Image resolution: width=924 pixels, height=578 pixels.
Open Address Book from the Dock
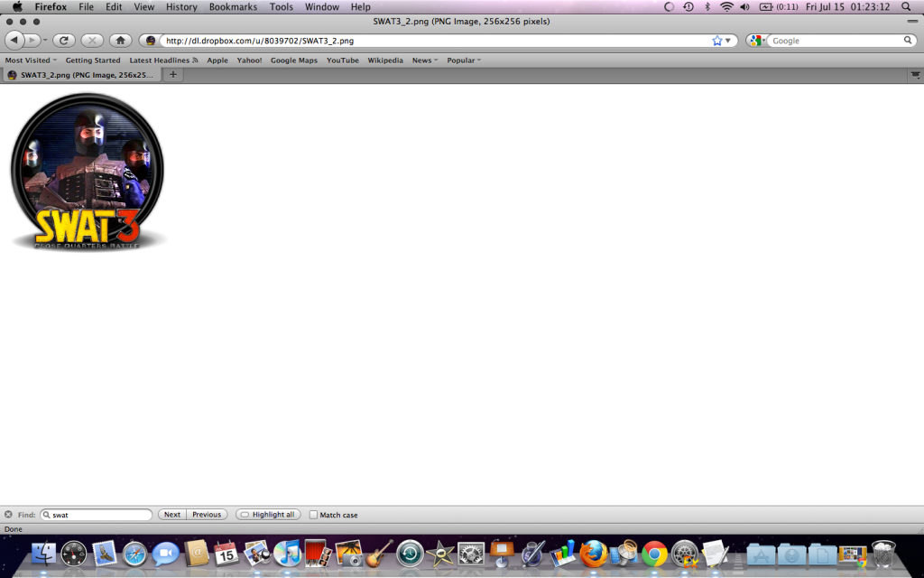coord(196,554)
